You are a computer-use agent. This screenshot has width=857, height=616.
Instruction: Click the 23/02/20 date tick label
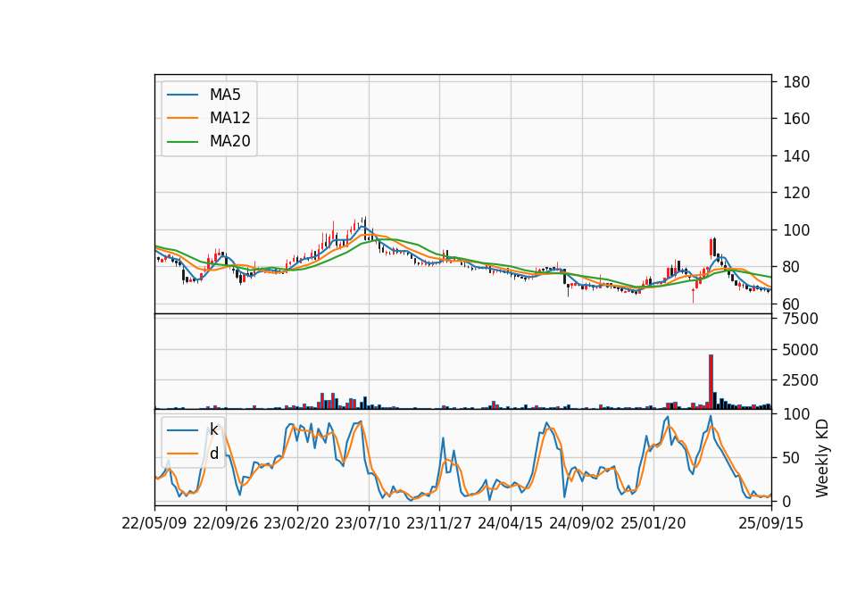click(296, 523)
